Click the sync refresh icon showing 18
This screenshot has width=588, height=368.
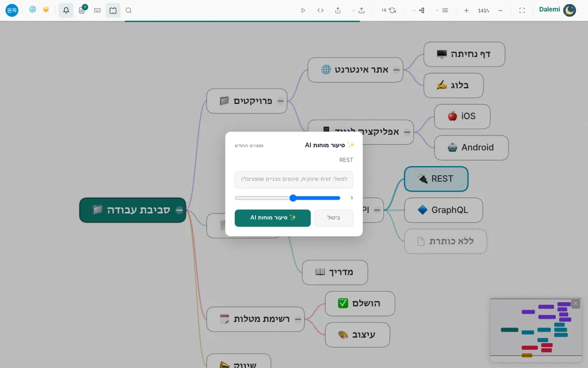point(389,10)
